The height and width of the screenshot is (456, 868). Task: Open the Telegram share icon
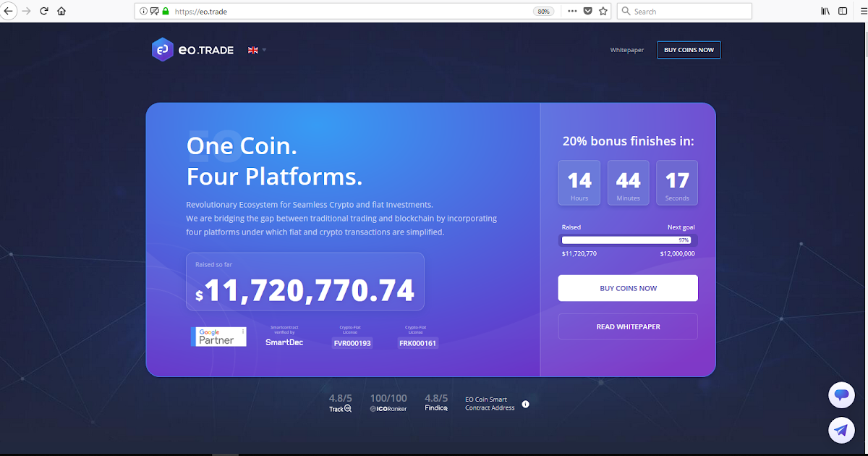coord(841,430)
